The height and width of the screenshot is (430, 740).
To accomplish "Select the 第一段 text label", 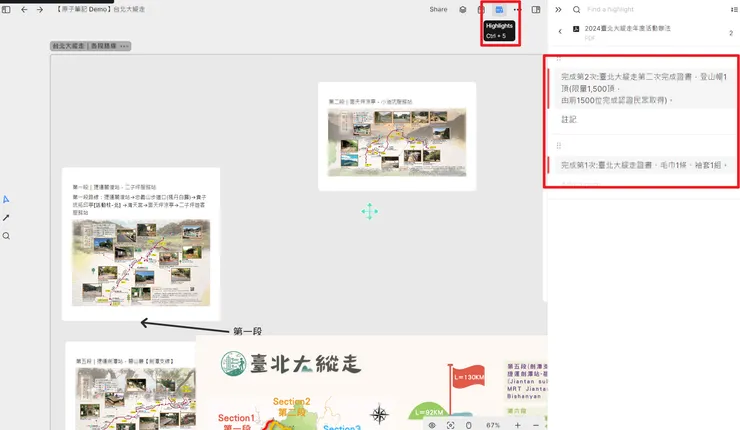I will tap(247, 331).
